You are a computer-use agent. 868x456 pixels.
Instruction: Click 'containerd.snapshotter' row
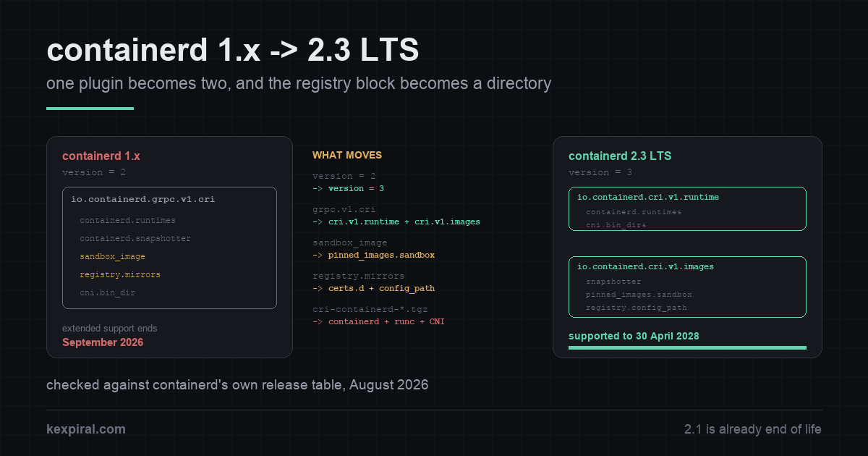tap(135, 238)
